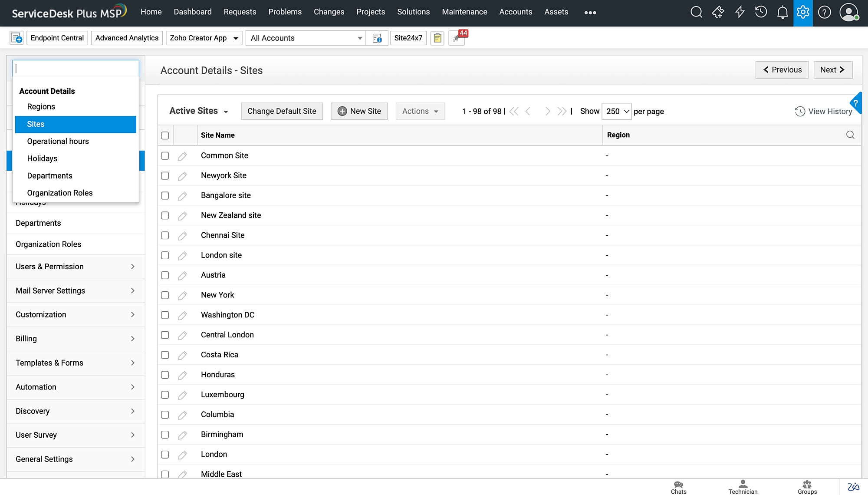The height and width of the screenshot is (495, 868).
Task: Tick the checkbox for Austria
Action: [x=165, y=275]
